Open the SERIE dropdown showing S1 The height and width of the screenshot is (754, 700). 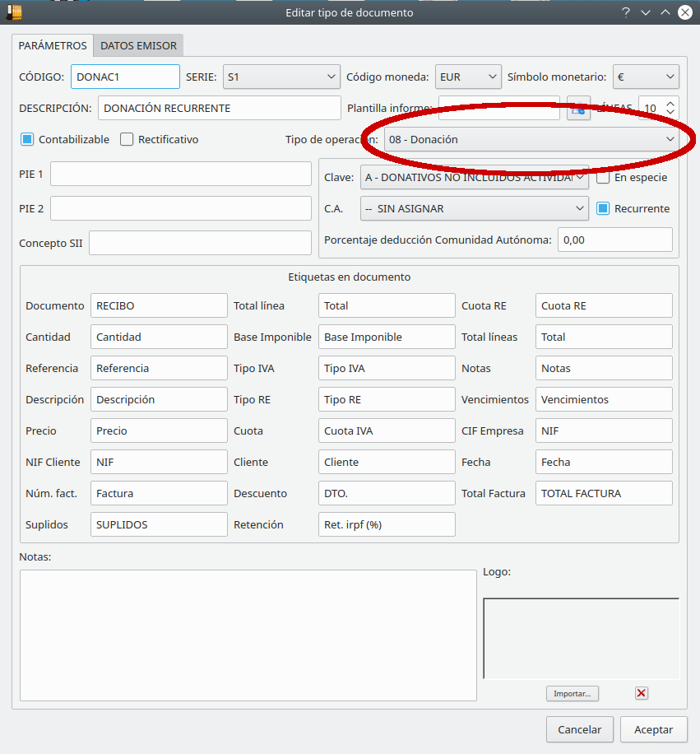click(x=281, y=77)
